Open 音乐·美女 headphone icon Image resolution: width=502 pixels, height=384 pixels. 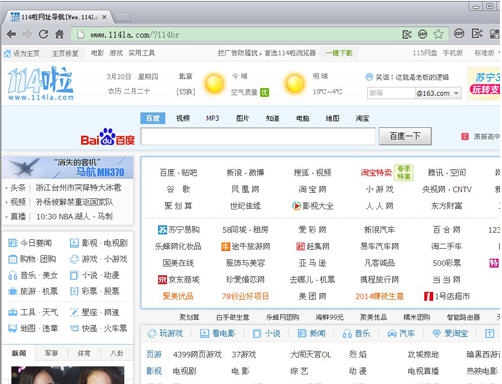point(12,275)
